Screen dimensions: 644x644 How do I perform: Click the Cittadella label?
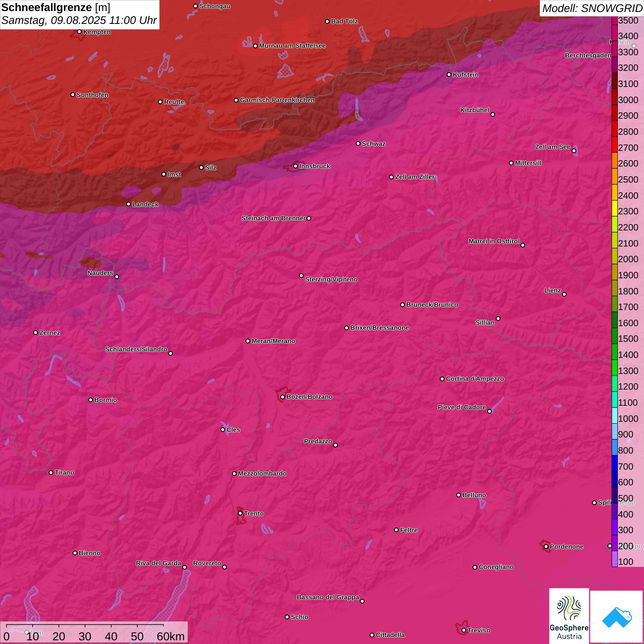pos(390,635)
